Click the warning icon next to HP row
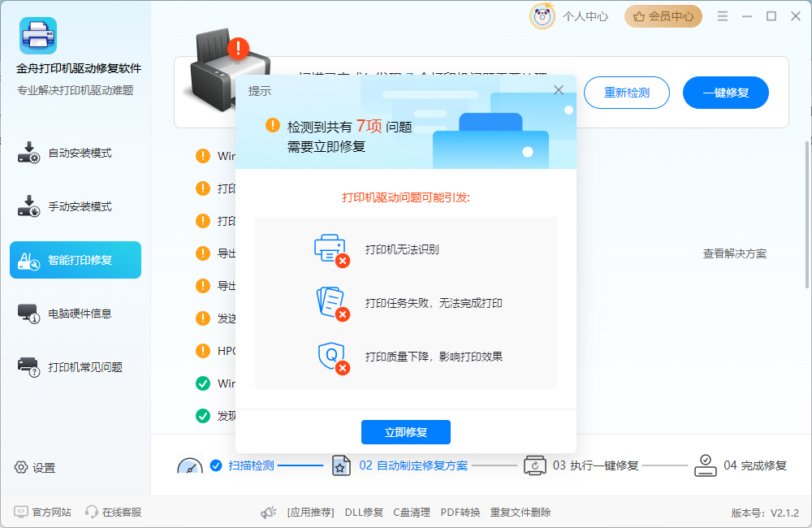 tap(202, 351)
